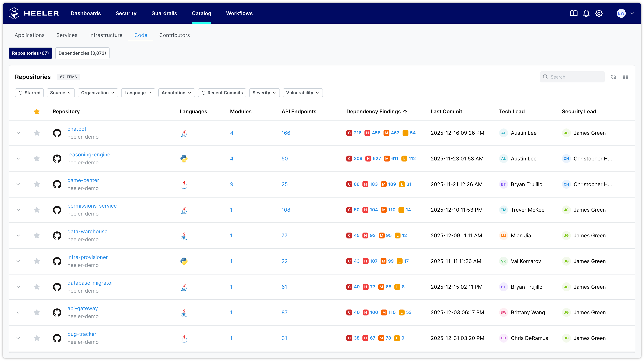Open the documentation book icon

click(573, 13)
